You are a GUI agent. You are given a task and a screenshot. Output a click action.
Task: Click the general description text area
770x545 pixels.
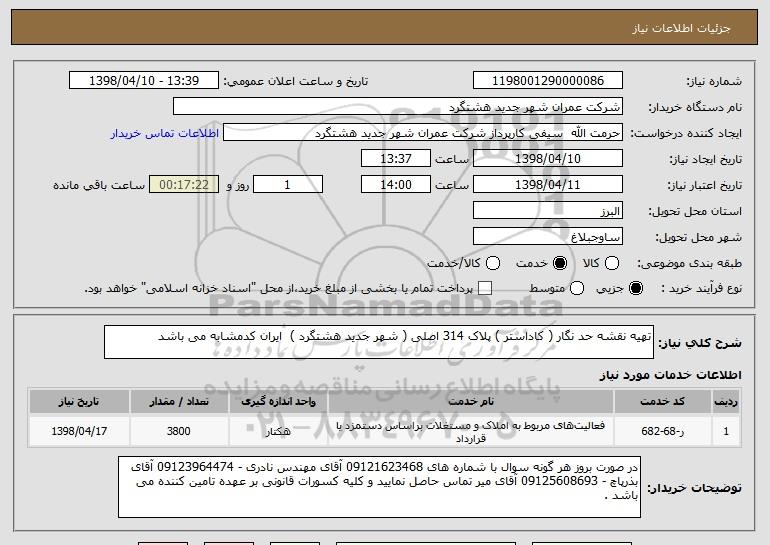(379, 342)
